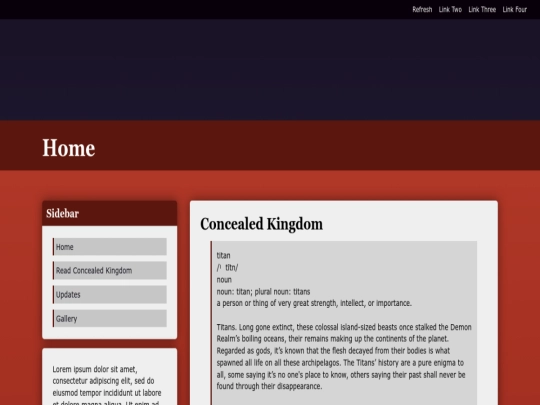Click the Sidebar panel header
Image resolution: width=540 pixels, height=405 pixels.
click(x=110, y=213)
